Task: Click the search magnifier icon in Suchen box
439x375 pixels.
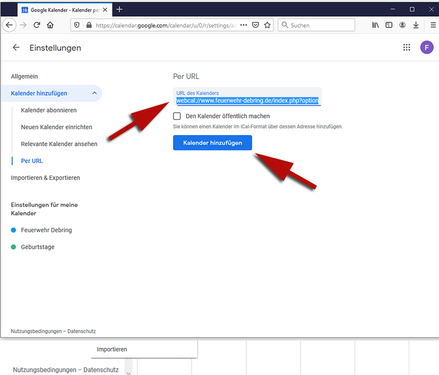Action: (x=285, y=25)
